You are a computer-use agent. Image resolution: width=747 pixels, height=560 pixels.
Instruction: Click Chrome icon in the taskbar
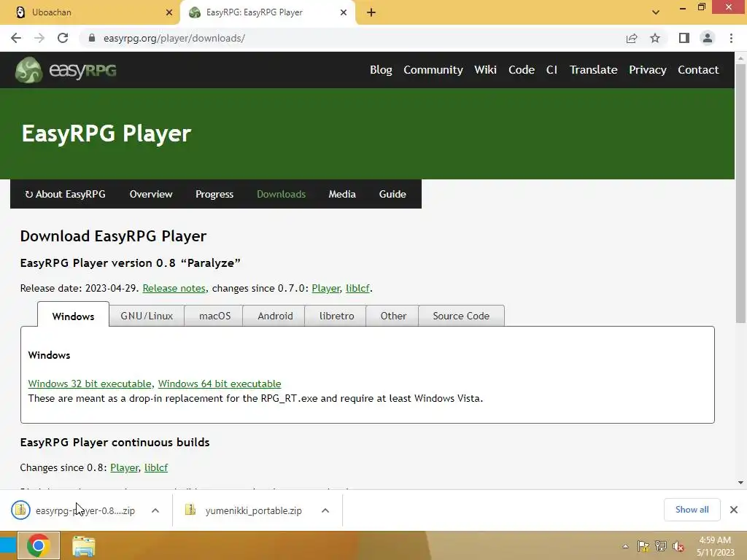pyautogui.click(x=39, y=545)
